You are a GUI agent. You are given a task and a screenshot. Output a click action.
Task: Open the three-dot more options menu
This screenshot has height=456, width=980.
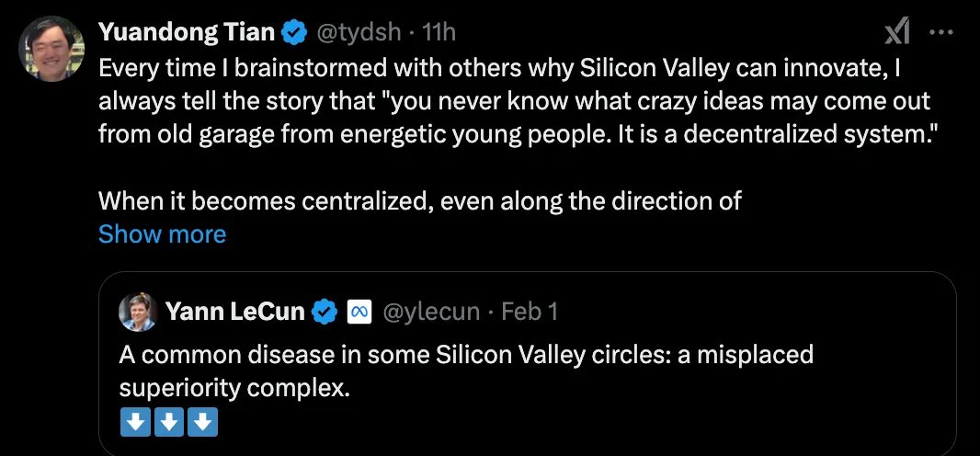(x=942, y=33)
